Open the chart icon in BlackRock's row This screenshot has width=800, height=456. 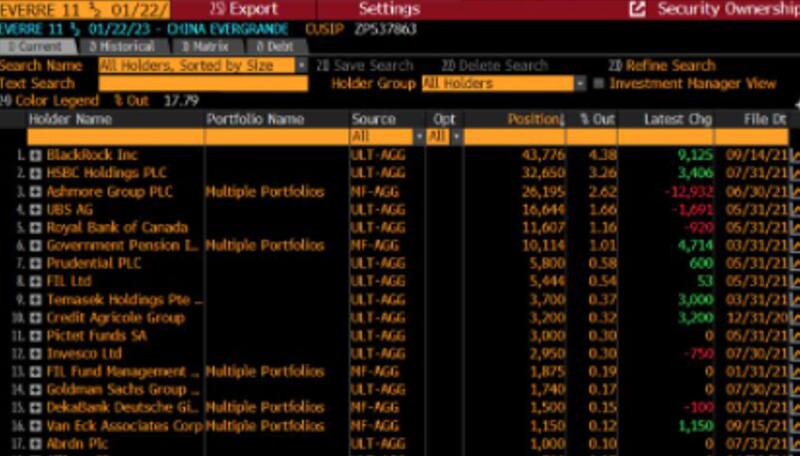click(x=795, y=156)
